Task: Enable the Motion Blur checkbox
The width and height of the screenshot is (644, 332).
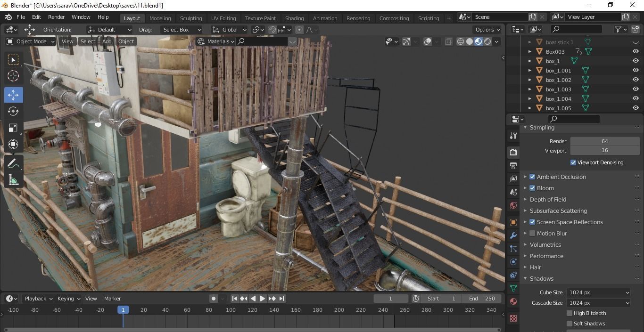Action: (532, 234)
